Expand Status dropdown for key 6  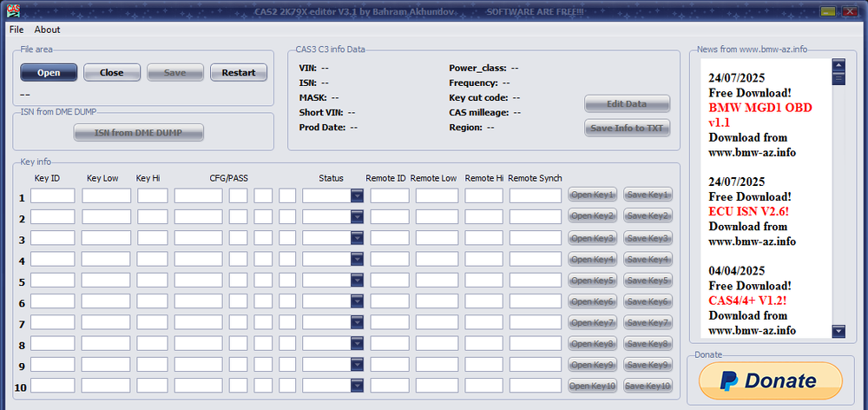click(357, 301)
